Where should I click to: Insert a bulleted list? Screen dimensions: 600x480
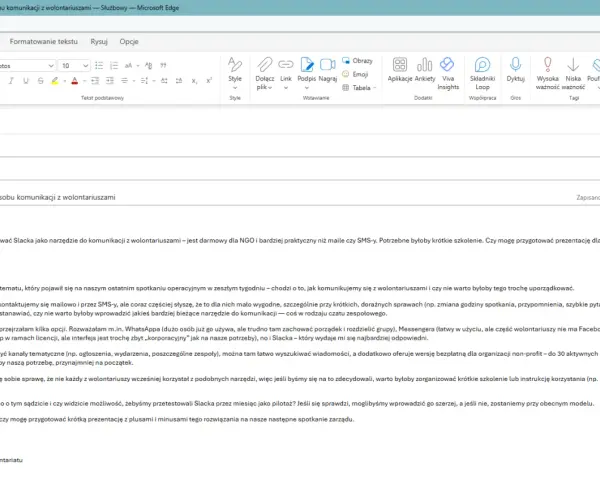[x=99, y=65]
